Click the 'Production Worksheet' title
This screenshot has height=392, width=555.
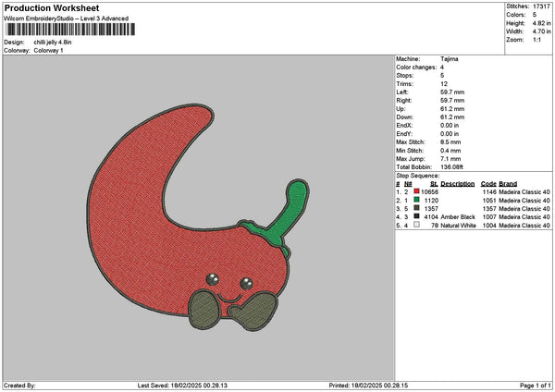pos(52,7)
